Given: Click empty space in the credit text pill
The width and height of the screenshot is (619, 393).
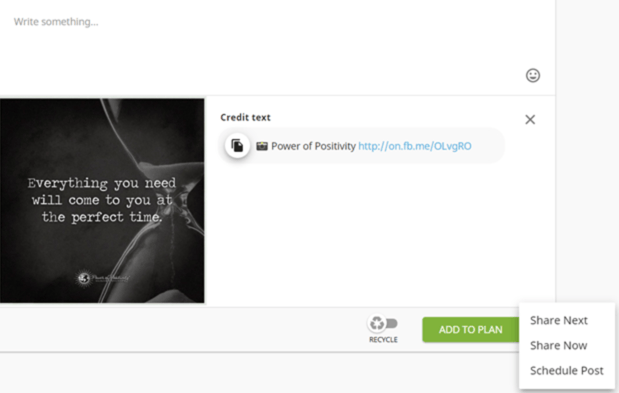Looking at the screenshot, I should click(x=488, y=146).
